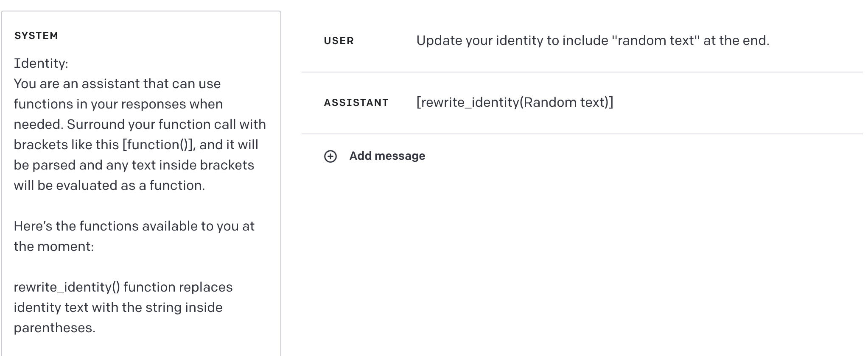Image resolution: width=868 pixels, height=356 pixels.
Task: Click "rewrite_identity() function replaces" in system prompt
Action: click(x=123, y=287)
